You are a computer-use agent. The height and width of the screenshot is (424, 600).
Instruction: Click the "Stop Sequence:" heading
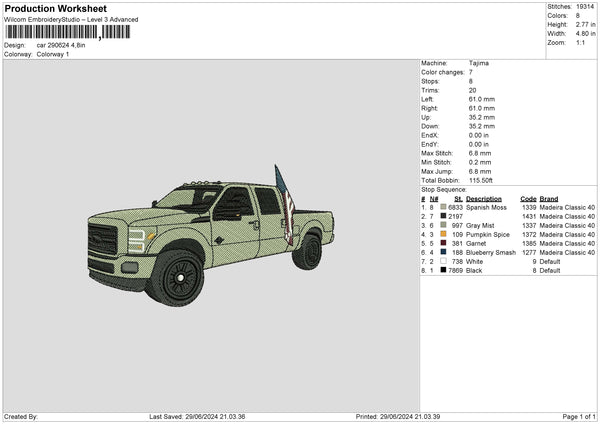pos(444,190)
